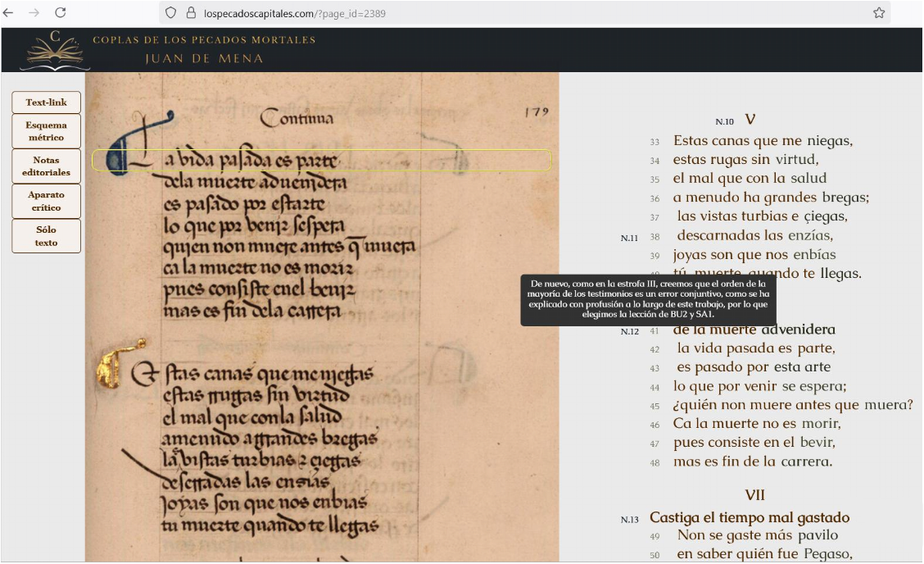Screen dimensions: 924x564
Task: Click the address bar URL lospecadoscapitales.com
Action: click(295, 14)
